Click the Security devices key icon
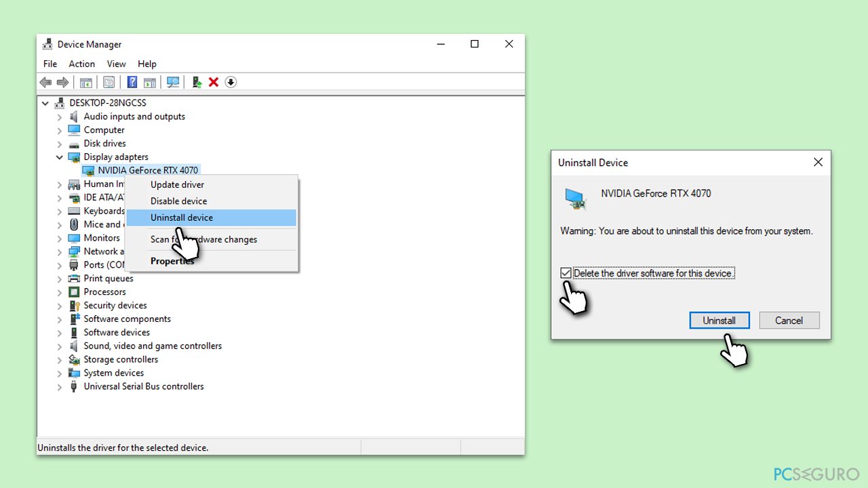The width and height of the screenshot is (868, 488). click(x=74, y=306)
